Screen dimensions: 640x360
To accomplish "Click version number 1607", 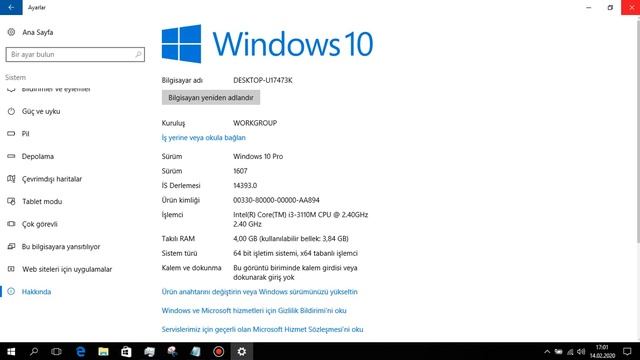I will point(240,171).
